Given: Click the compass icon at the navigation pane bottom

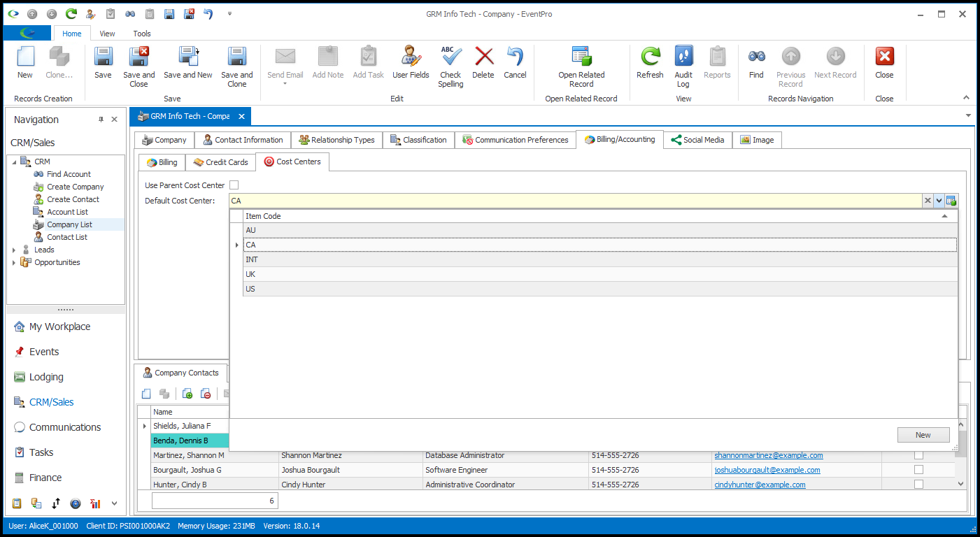Looking at the screenshot, I should point(76,503).
